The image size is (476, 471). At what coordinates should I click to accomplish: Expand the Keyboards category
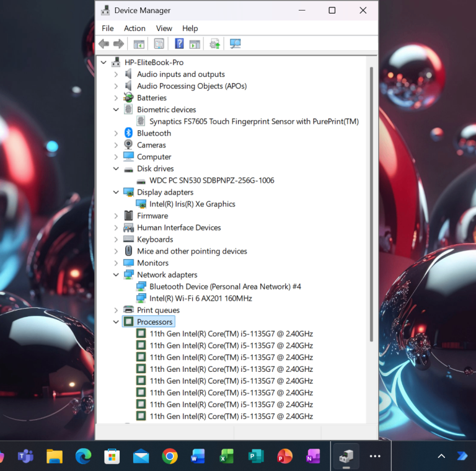pyautogui.click(x=116, y=240)
